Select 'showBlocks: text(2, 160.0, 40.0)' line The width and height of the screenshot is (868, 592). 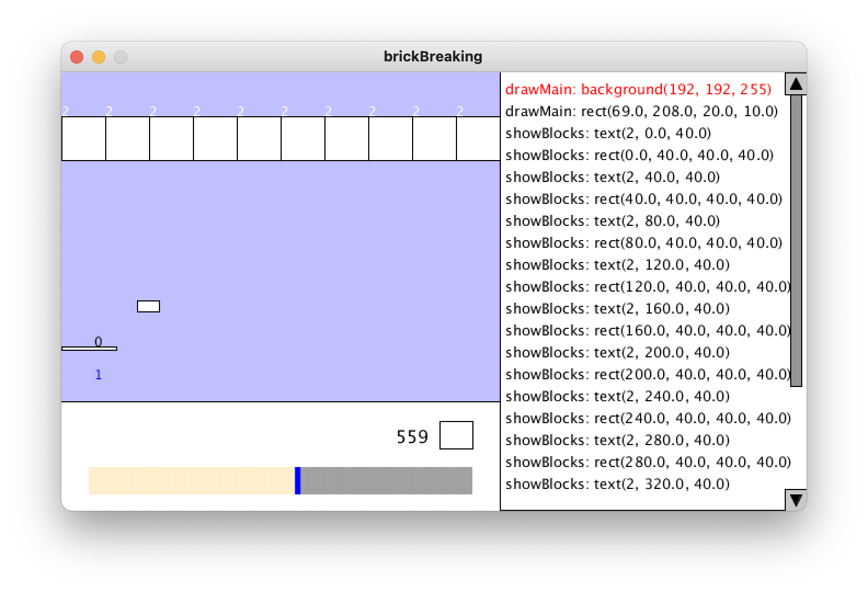point(618,309)
